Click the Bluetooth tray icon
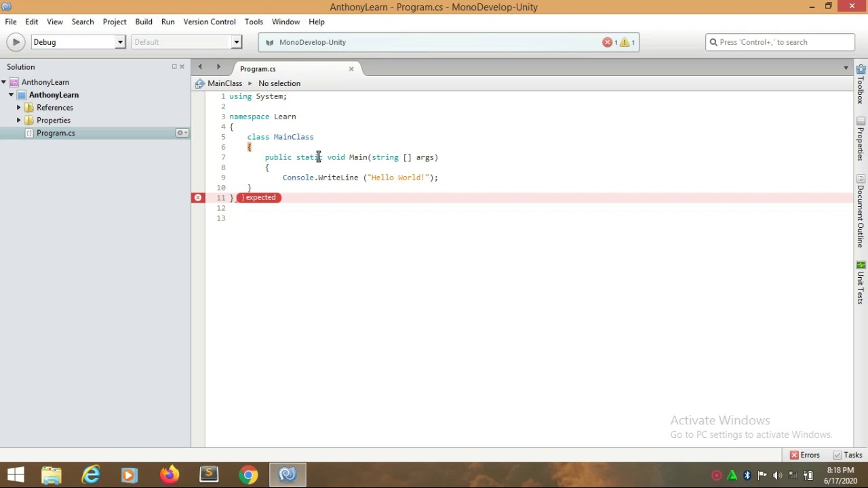Screen dimensions: 868x488 coord(747,475)
